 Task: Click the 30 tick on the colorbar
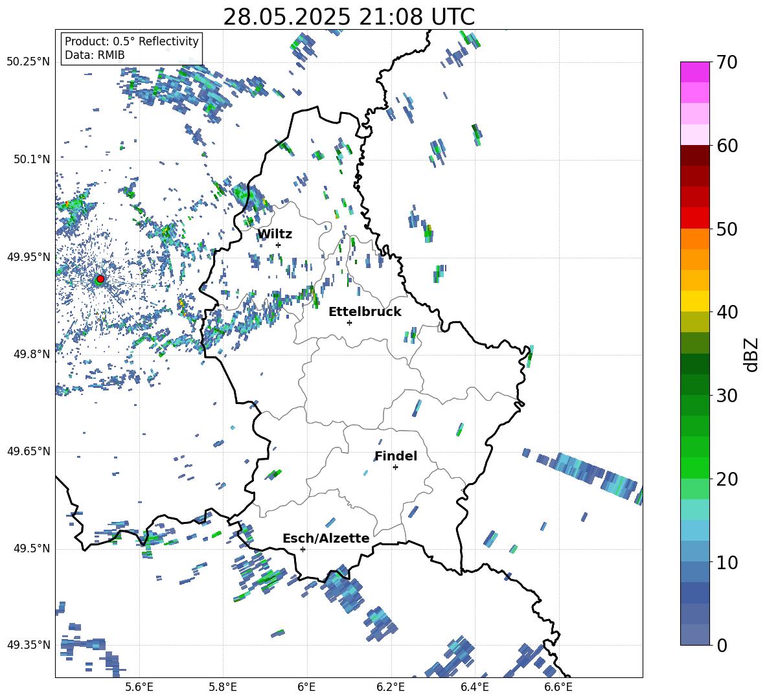point(727,396)
